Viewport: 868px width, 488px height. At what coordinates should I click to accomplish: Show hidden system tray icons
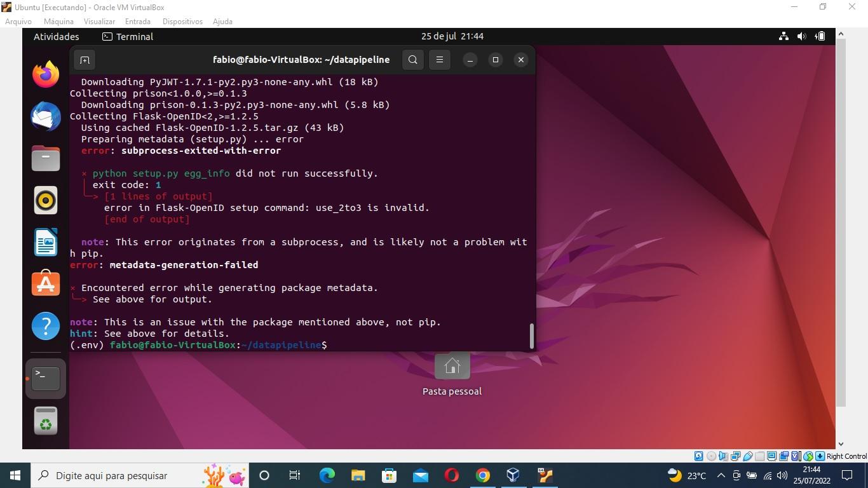(x=721, y=475)
